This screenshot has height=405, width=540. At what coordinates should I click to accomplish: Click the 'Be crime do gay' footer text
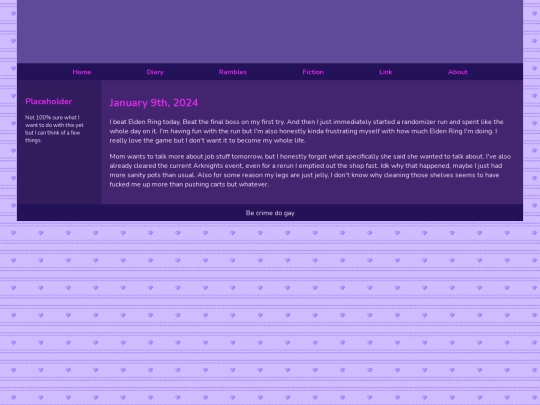click(x=270, y=213)
